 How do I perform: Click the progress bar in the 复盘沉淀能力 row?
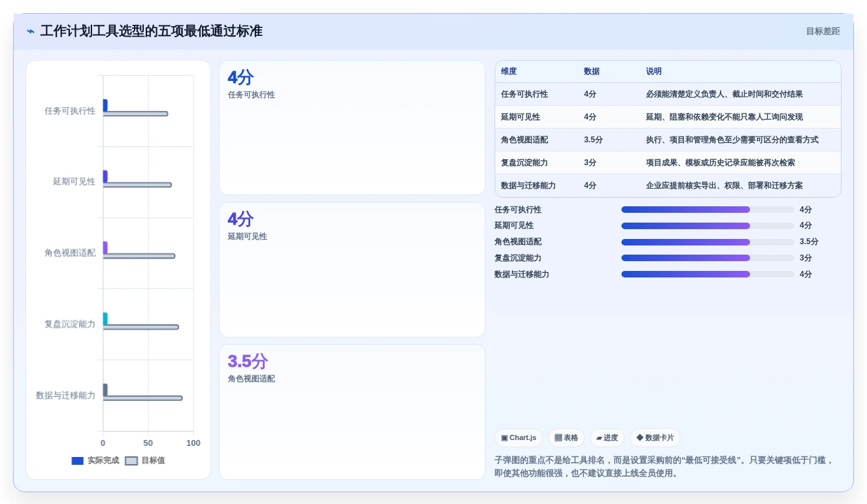click(x=708, y=258)
